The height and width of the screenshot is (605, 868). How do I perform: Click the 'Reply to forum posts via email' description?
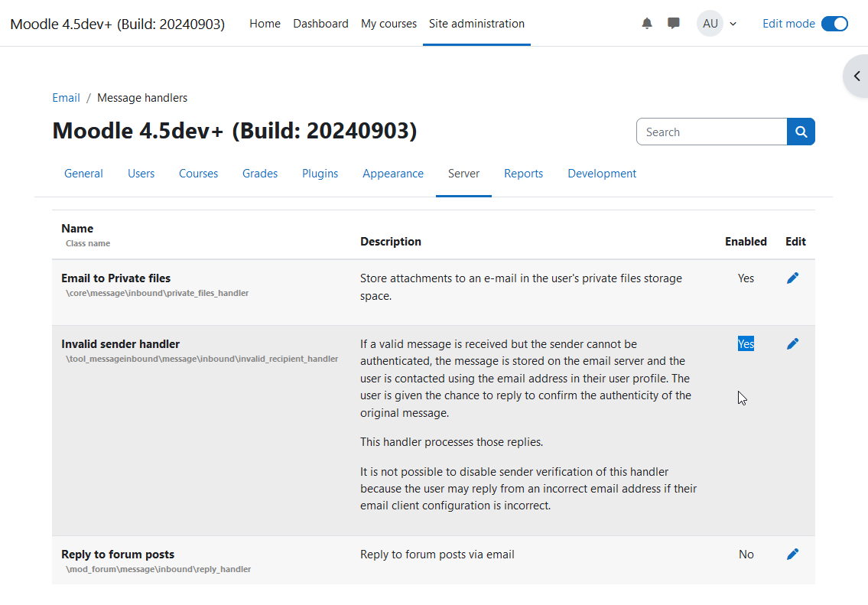tap(437, 554)
